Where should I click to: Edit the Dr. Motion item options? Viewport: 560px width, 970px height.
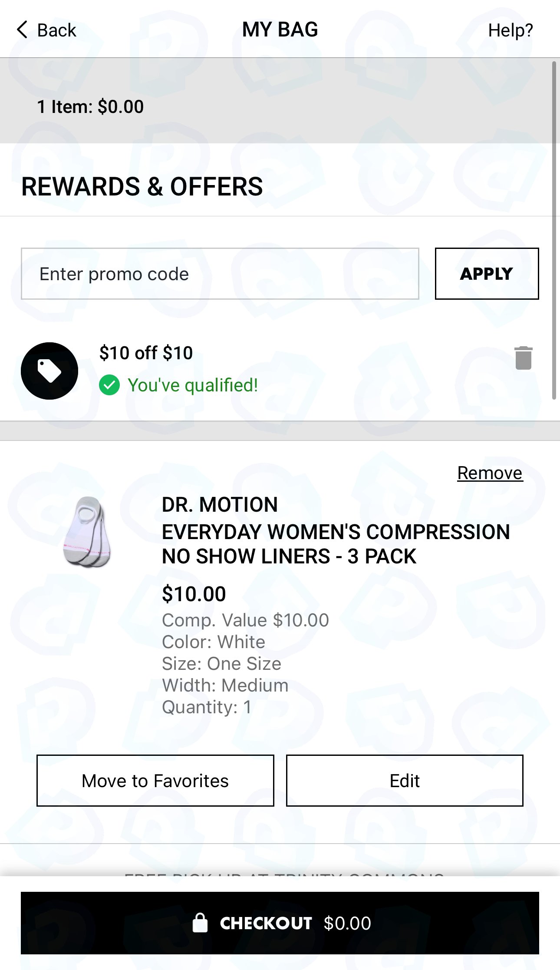[405, 781]
